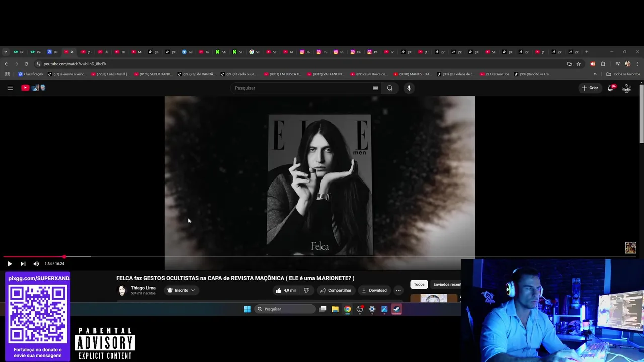Screen dimensions: 644x362
Task: Open more actions three-dot menu
Action: 398,290
